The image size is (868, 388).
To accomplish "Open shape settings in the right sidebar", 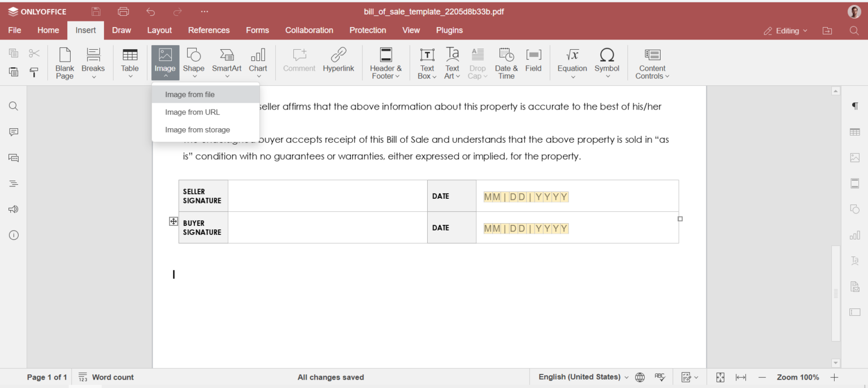I will (x=854, y=209).
